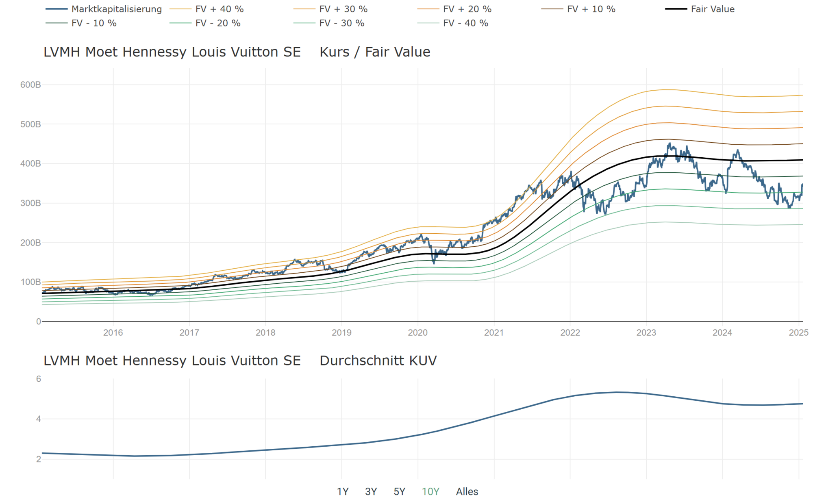Hide the FV - 20 % legend series

click(218, 23)
